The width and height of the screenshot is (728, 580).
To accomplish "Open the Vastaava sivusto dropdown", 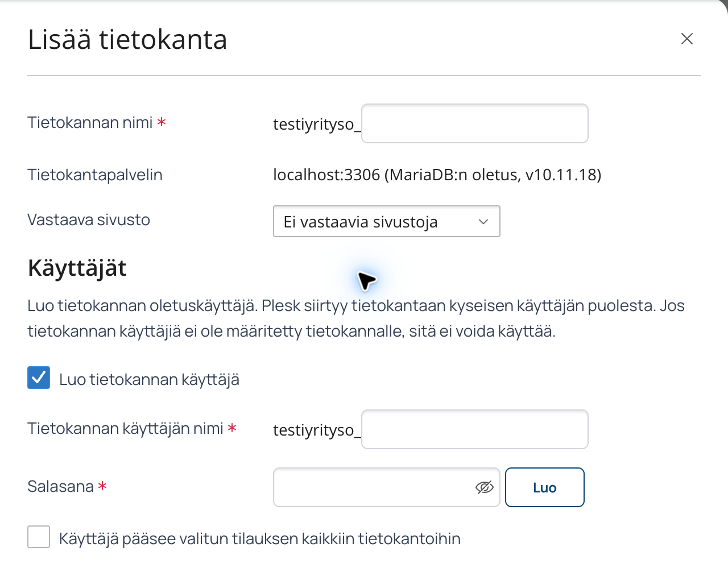I will pos(387,221).
